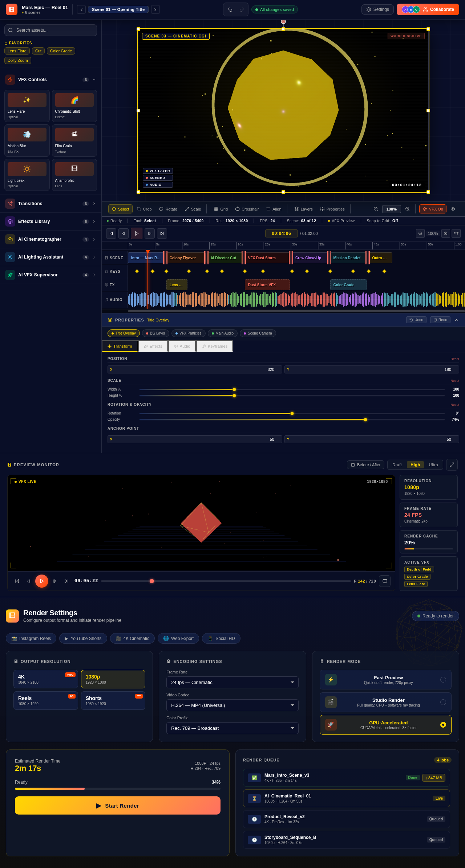Fit the timeline with FIT button
Viewport: 465px width, 868px height.
456,233
